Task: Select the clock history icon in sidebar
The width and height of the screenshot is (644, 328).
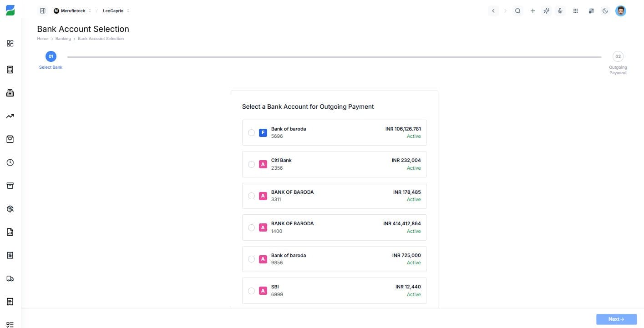Action: coord(10,162)
